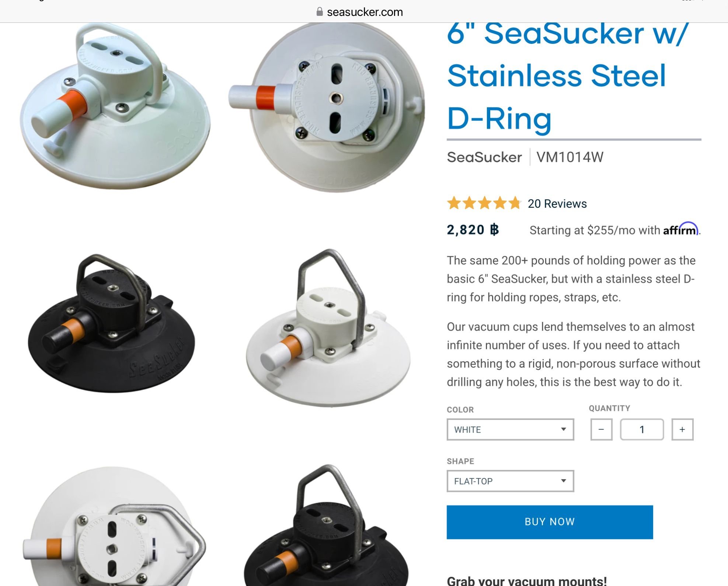This screenshot has width=728, height=586.
Task: Click the quantity input field
Action: [x=642, y=429]
